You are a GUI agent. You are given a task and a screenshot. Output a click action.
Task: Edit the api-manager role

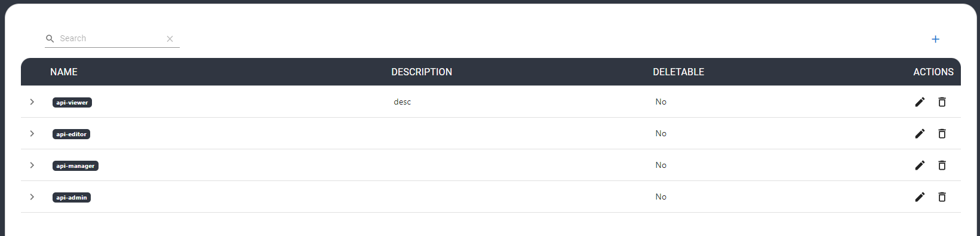[920, 165]
